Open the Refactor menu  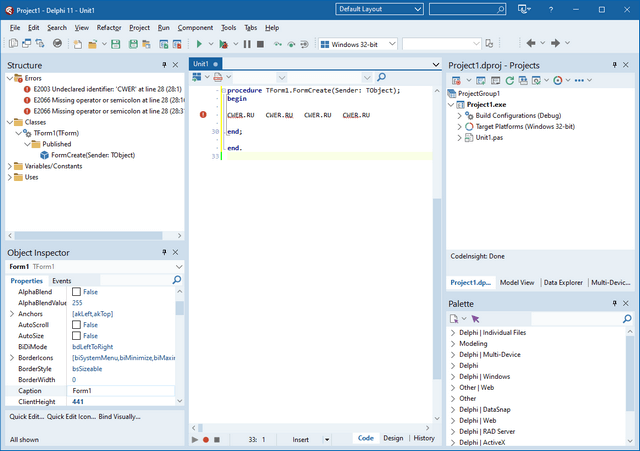108,27
